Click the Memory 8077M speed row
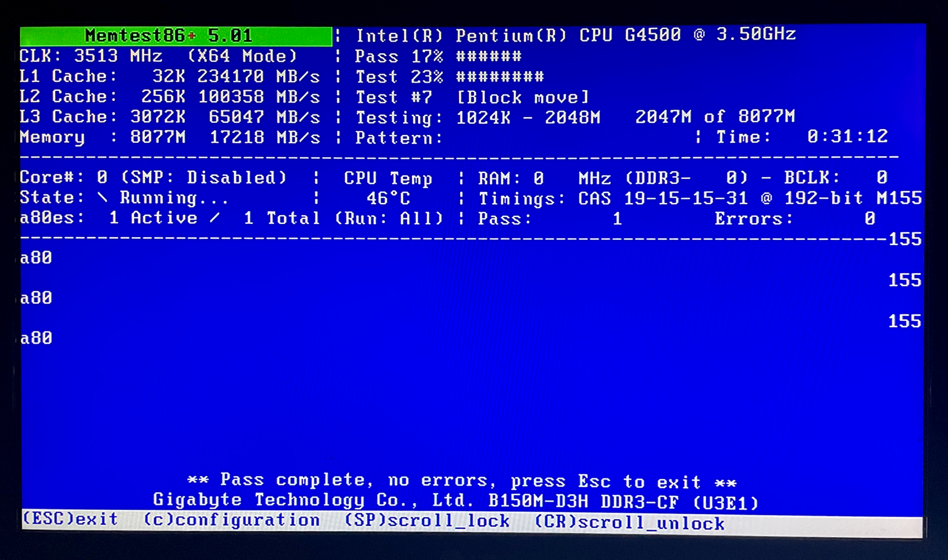 [x=170, y=137]
